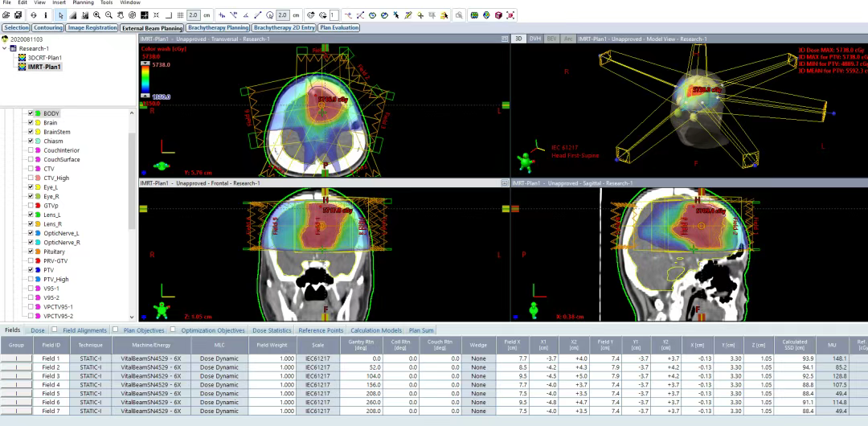Click the 3DCRT-Plan1 plan icon
This screenshot has width=868, height=426.
tap(23, 58)
